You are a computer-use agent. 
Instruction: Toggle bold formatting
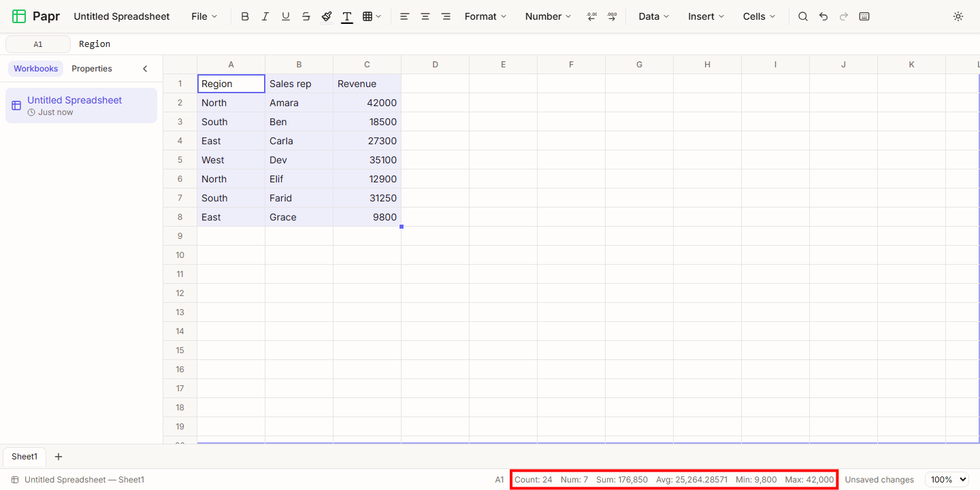[x=245, y=16]
